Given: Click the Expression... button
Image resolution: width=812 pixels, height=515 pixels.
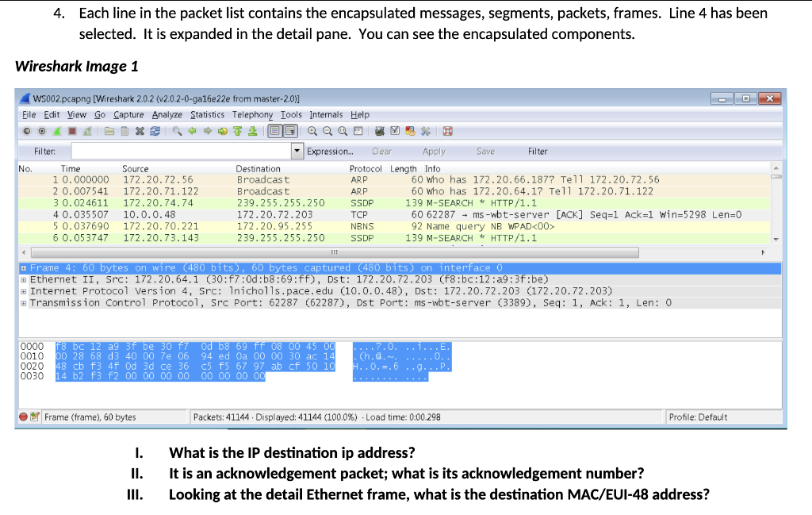Looking at the screenshot, I should point(333,151).
